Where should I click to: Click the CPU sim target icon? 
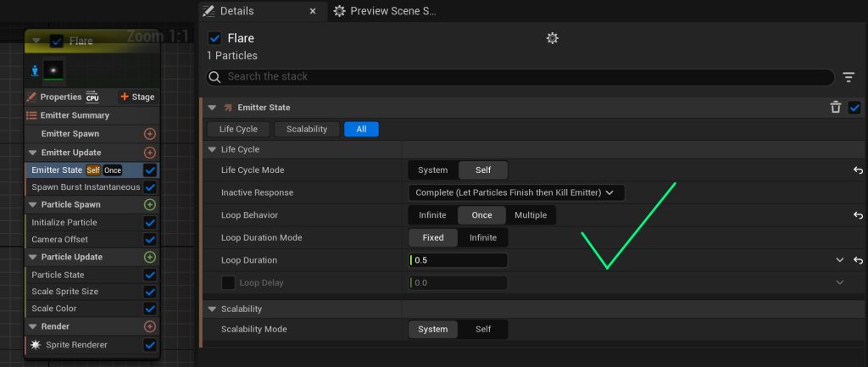click(92, 97)
